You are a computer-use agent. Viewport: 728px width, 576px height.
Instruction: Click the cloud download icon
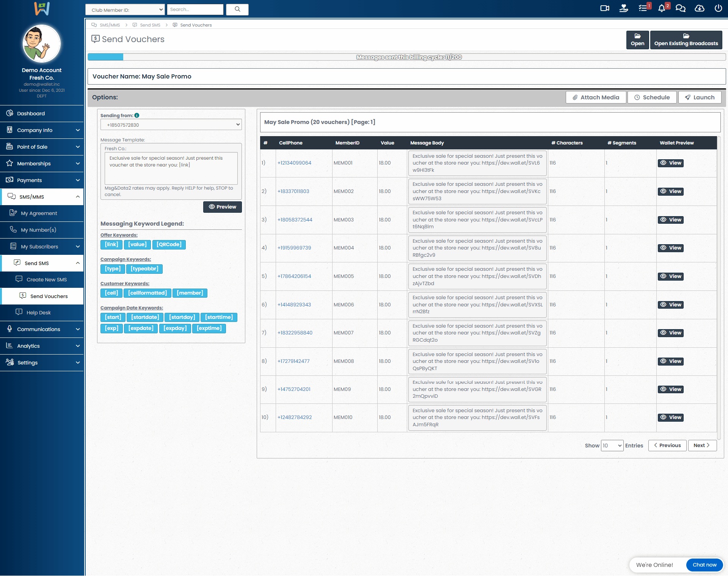pyautogui.click(x=700, y=8)
